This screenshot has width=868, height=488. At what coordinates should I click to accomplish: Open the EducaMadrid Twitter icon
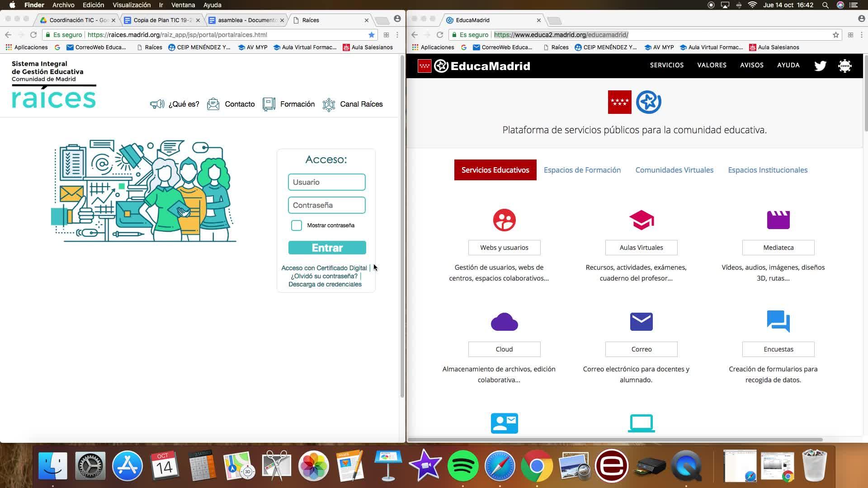[820, 66]
